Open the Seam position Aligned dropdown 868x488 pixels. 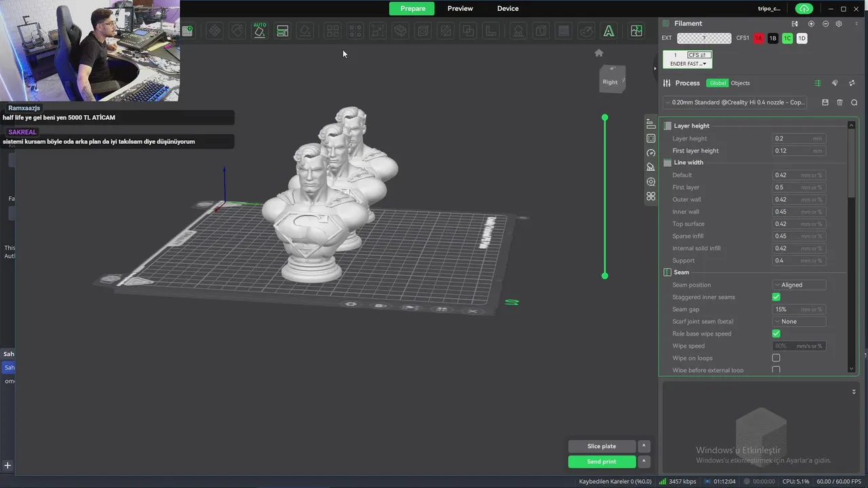tap(799, 285)
